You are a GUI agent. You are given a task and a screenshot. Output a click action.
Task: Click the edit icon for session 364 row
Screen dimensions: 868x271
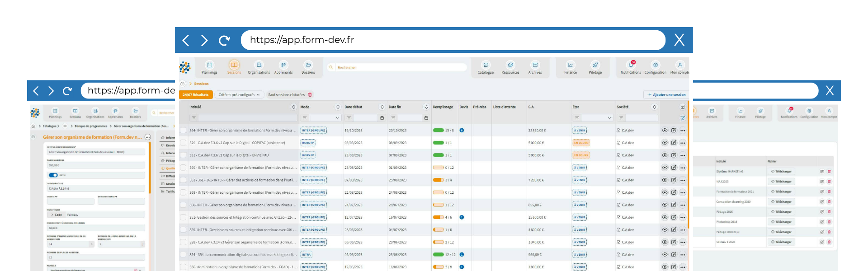pyautogui.click(x=674, y=131)
